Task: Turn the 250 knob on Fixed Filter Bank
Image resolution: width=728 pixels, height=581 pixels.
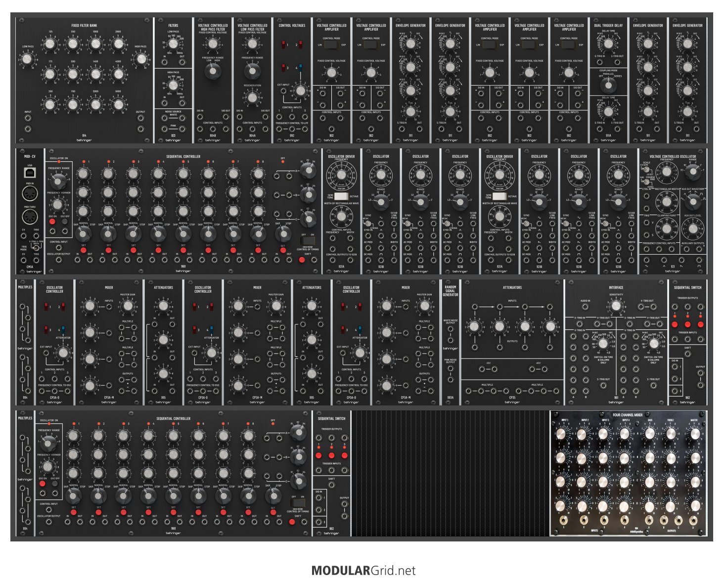Action: pyautogui.click(x=49, y=104)
